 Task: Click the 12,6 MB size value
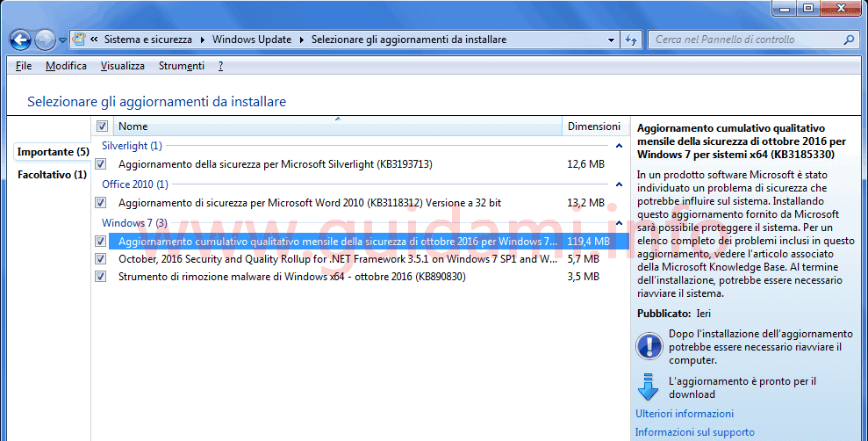[x=585, y=164]
